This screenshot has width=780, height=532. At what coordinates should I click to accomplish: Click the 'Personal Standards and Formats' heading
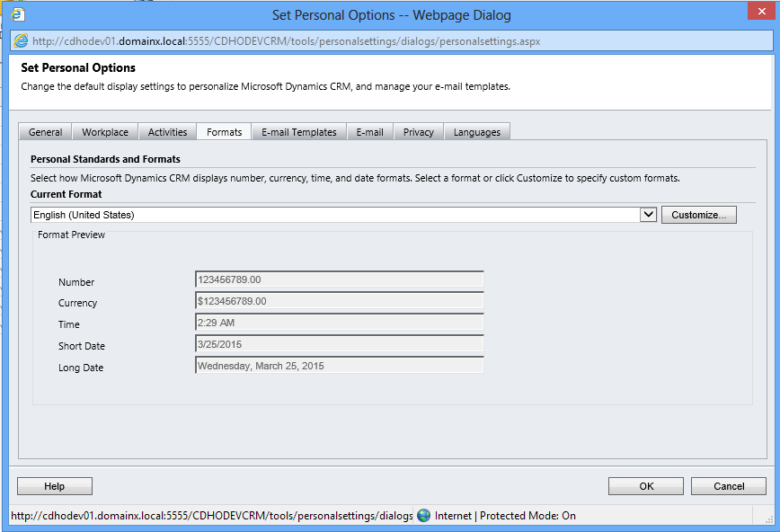click(105, 159)
